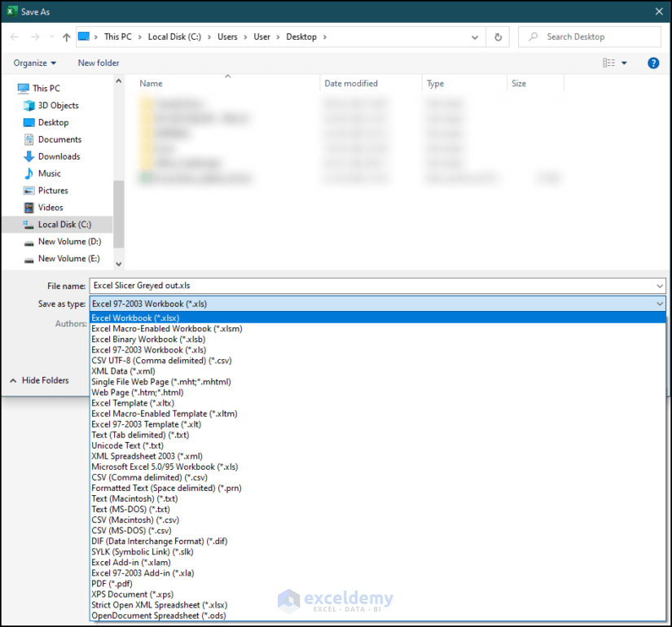Select Excel Workbook (*.xlsx) file type

(378, 318)
